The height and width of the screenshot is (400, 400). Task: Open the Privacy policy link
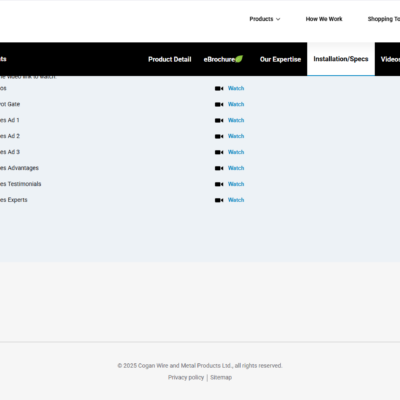pyautogui.click(x=186, y=377)
